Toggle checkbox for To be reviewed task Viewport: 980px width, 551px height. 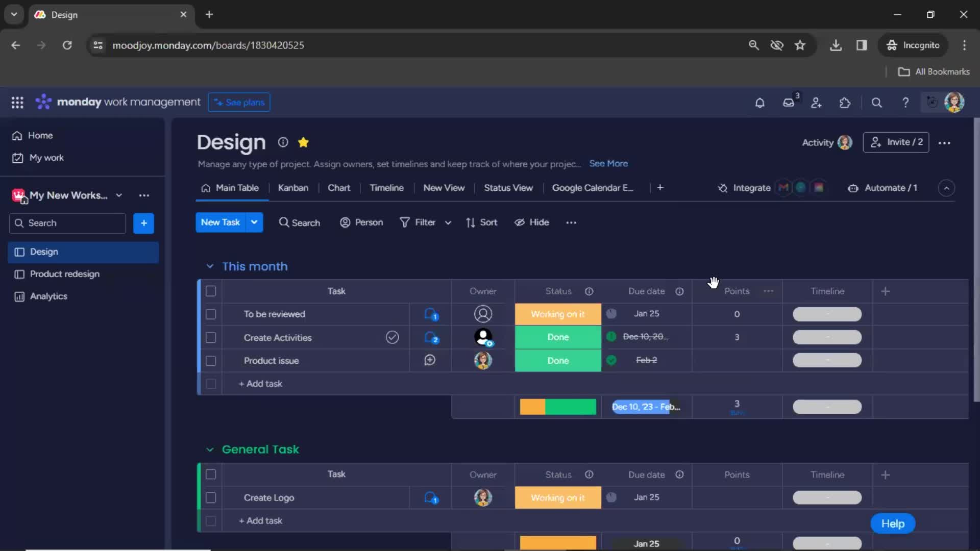click(x=210, y=314)
